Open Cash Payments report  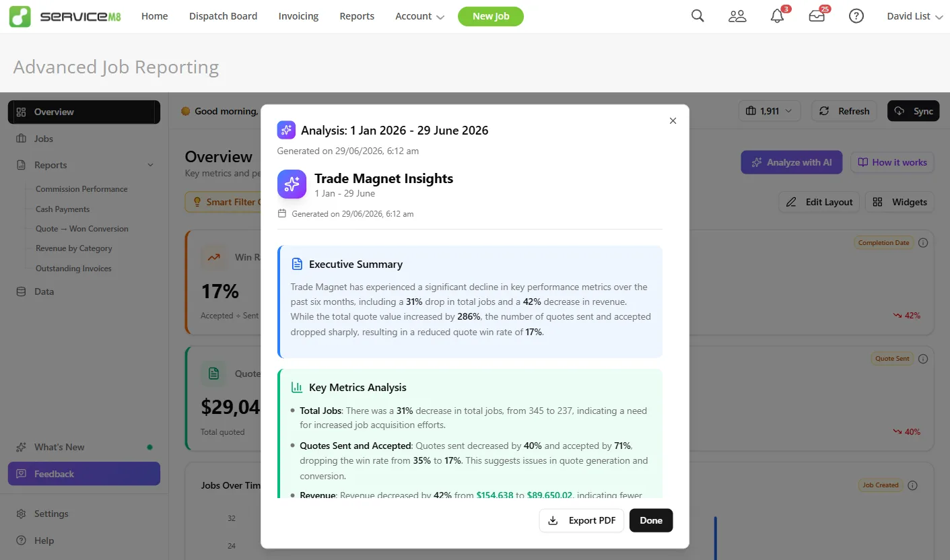tap(63, 209)
